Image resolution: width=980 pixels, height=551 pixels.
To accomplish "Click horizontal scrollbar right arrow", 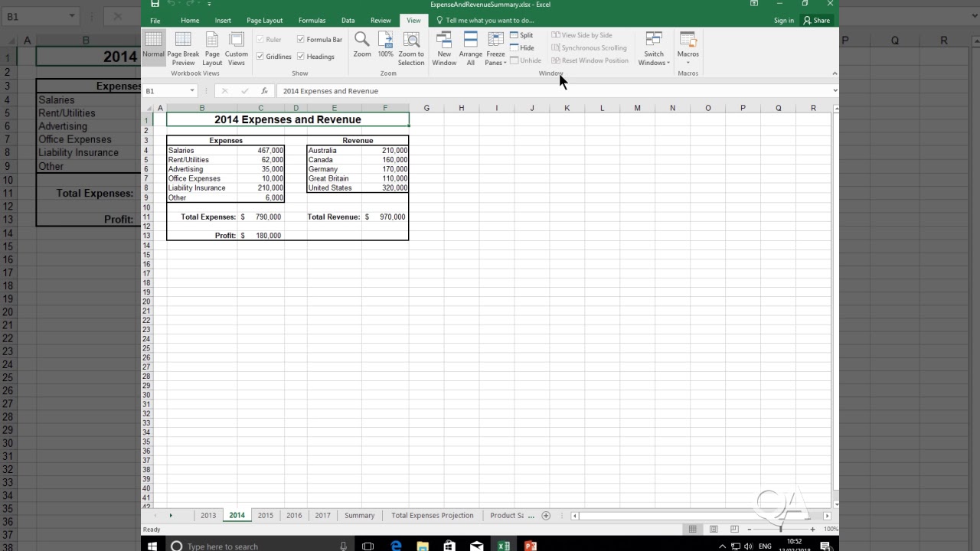I will pos(827,516).
